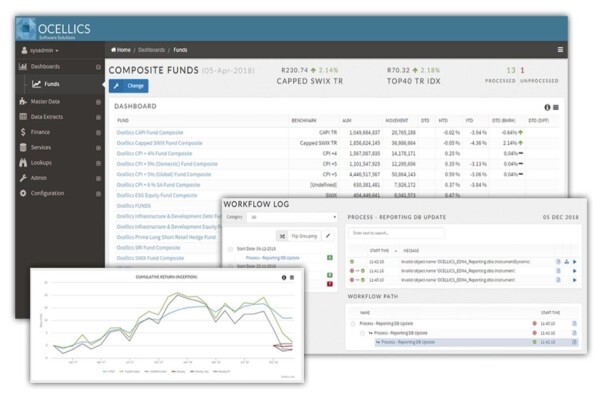Select the Process - Reporting DB Update radio in Workflow Path
This screenshot has height=400, width=600.
click(x=353, y=324)
